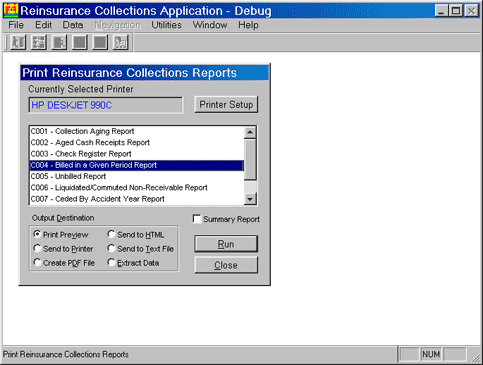Image resolution: width=483 pixels, height=365 pixels.
Task: Click the Close button in the dialog
Action: point(226,265)
